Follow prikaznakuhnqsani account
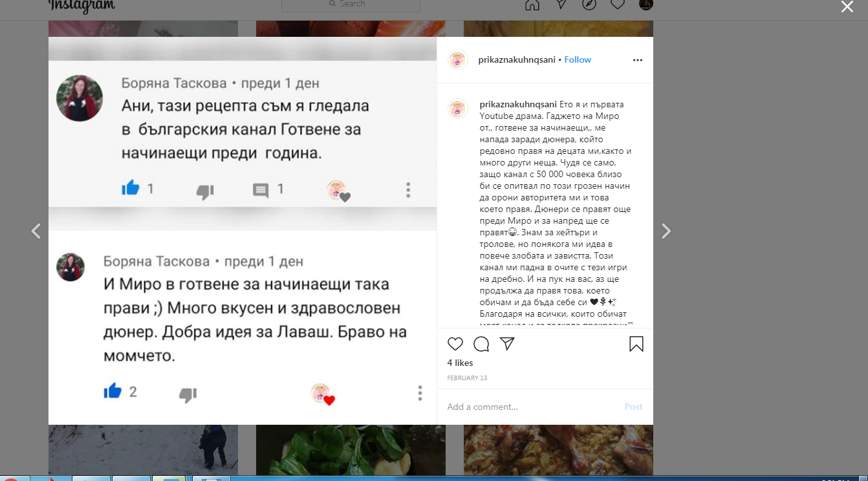Image resolution: width=868 pixels, height=481 pixels. [578, 59]
